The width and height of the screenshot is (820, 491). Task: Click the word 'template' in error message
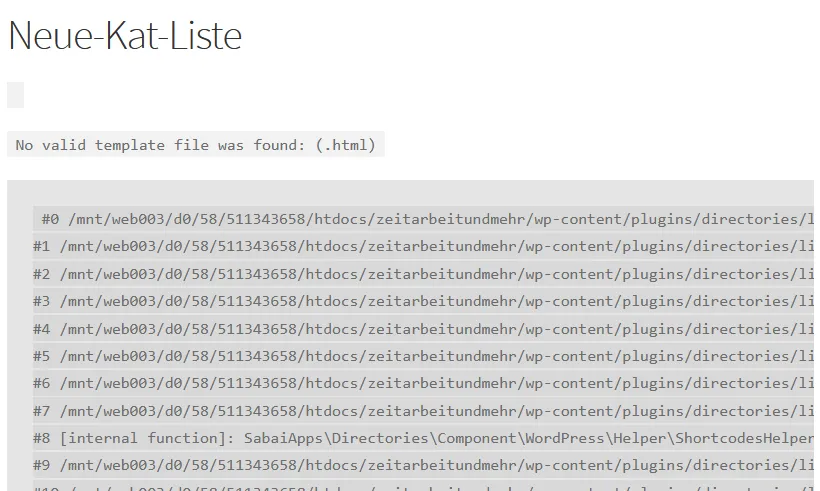coord(130,145)
